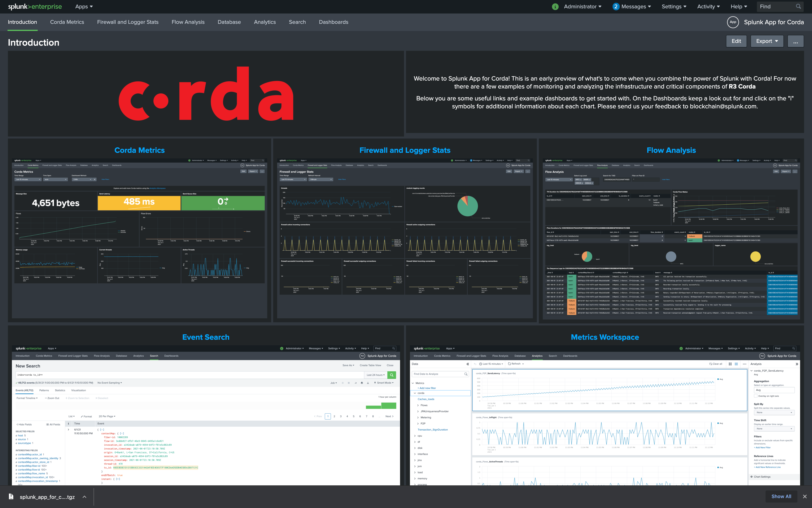812x508 pixels.
Task: Click the Corda Metrics dashboard preview thumbnail
Action: pos(140,238)
